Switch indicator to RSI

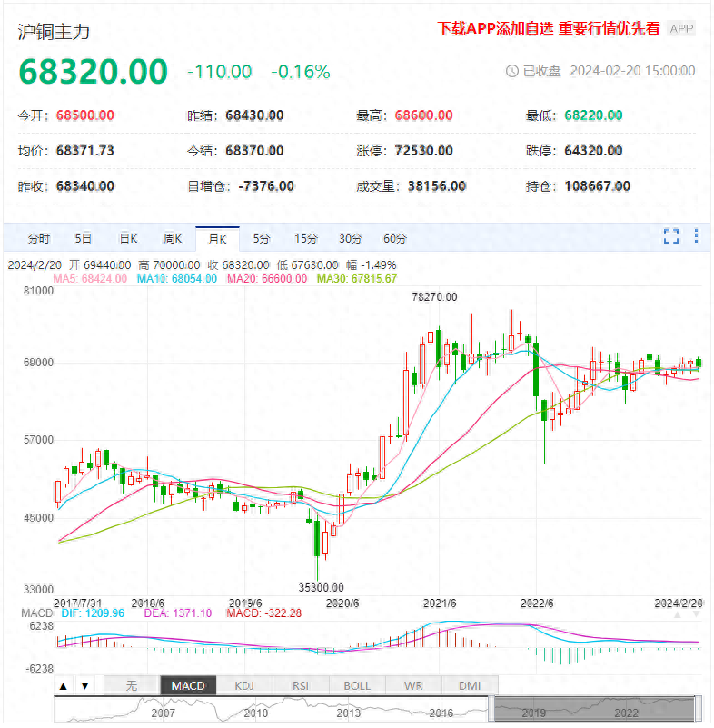point(301,686)
